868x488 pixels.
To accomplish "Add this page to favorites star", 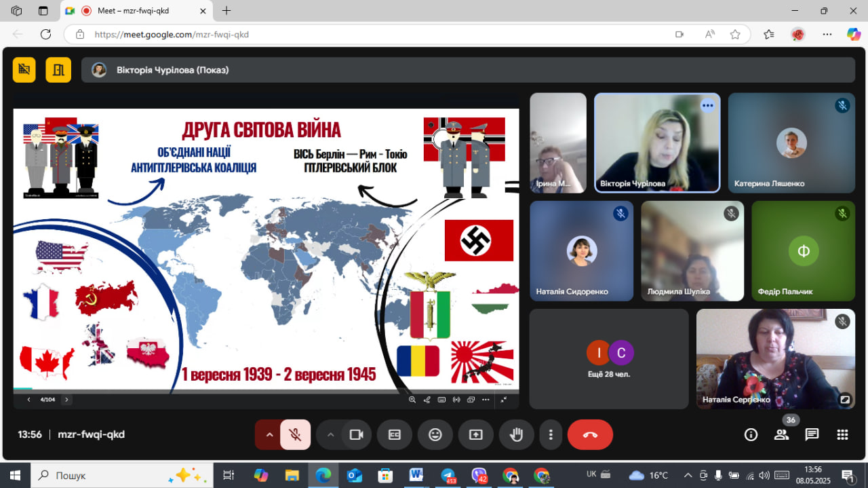I will [x=735, y=34].
